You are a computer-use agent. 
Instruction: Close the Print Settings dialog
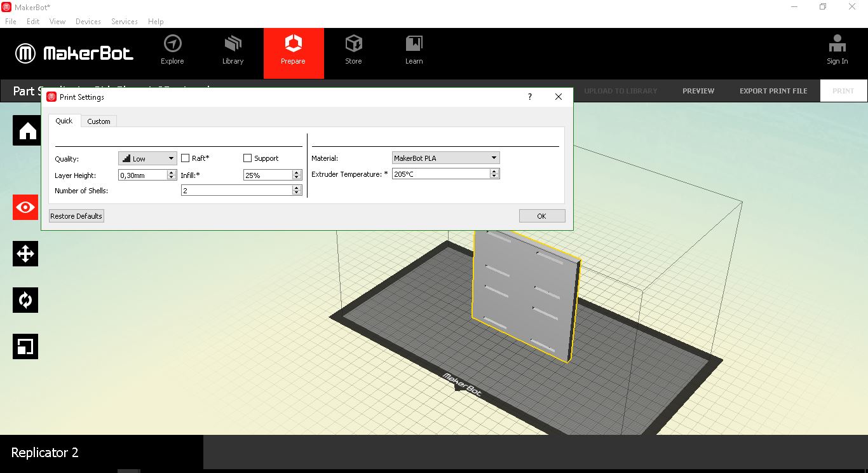(x=559, y=97)
